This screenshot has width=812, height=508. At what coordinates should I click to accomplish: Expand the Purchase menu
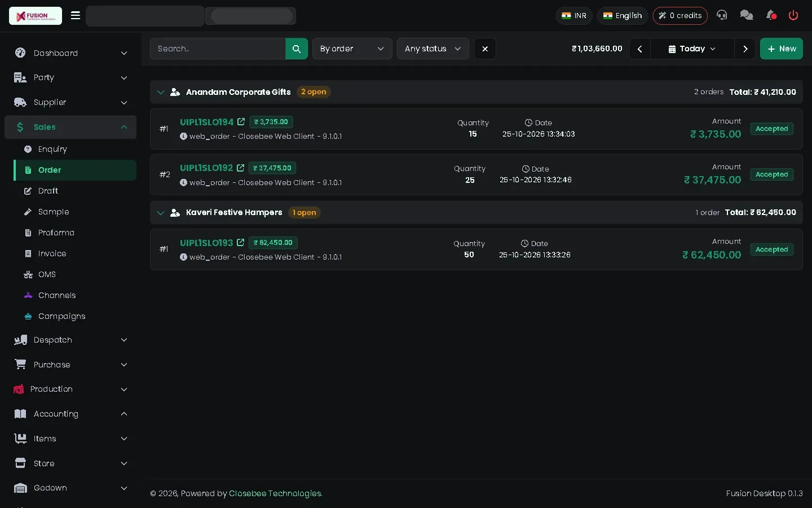tap(70, 365)
